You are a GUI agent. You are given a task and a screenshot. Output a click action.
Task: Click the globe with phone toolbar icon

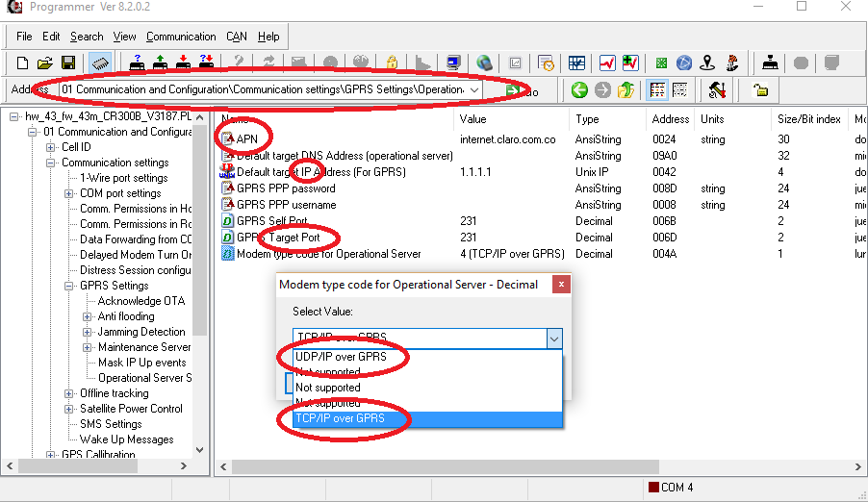(484, 63)
